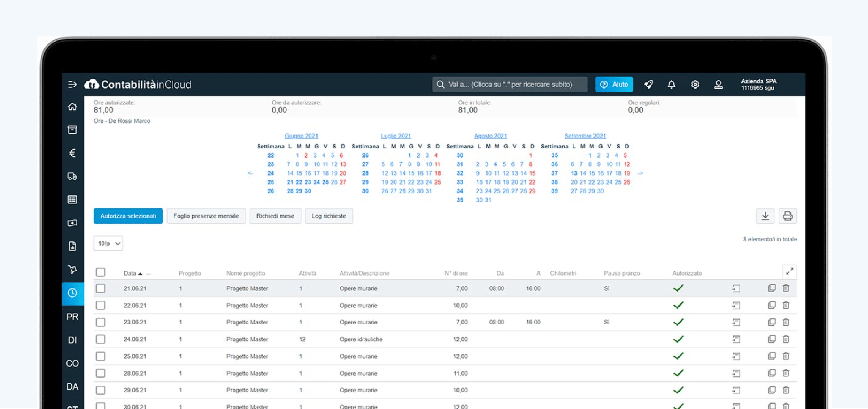The image size is (868, 409).
Task: Select day 13 in Settembre calendar
Action: coord(574,173)
